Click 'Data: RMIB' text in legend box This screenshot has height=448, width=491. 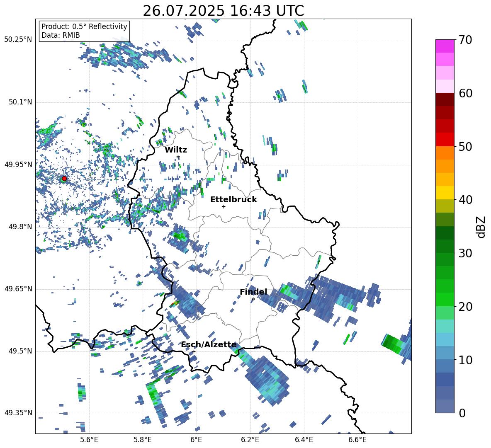tap(61, 35)
